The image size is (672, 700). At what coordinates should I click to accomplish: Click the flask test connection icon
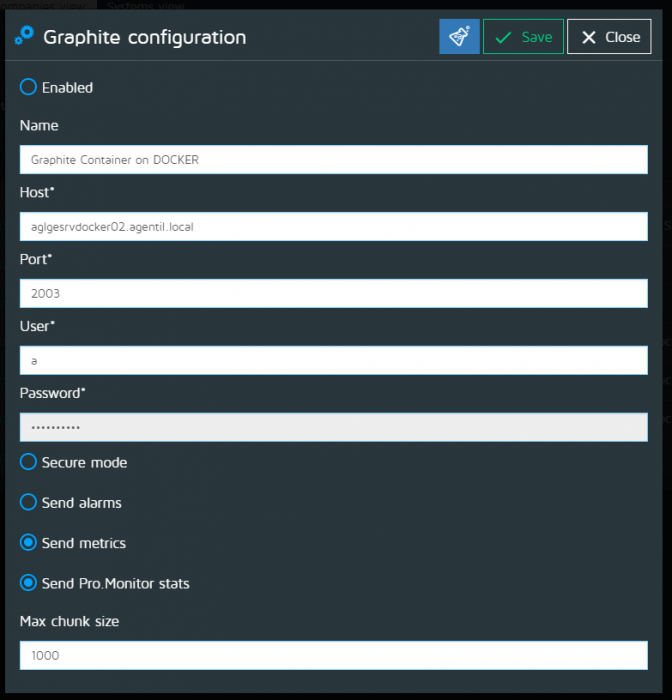459,37
